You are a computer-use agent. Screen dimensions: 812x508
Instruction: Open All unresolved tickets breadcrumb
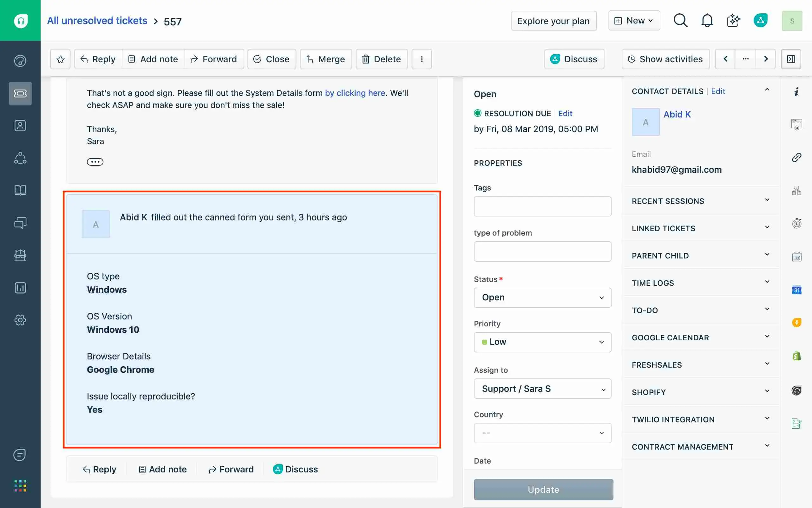click(97, 21)
